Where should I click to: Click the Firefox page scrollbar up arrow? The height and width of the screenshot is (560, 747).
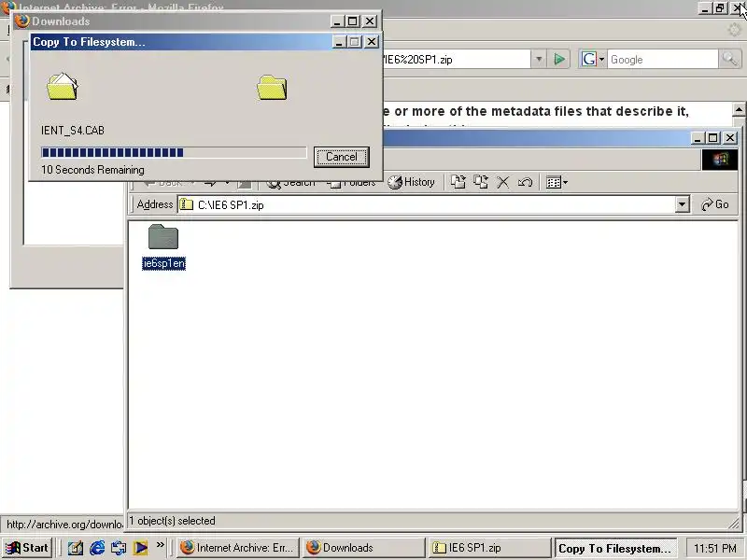(739, 110)
